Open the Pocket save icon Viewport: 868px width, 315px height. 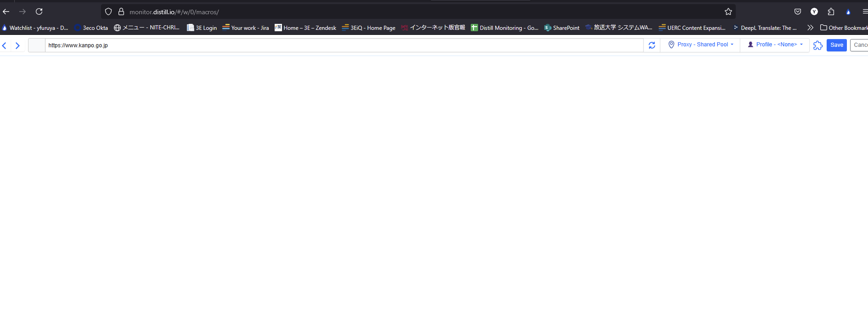[798, 12]
